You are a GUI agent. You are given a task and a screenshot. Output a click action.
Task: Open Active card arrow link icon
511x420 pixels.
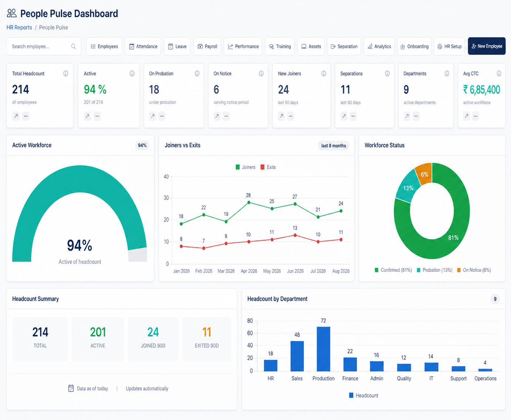[x=88, y=116]
